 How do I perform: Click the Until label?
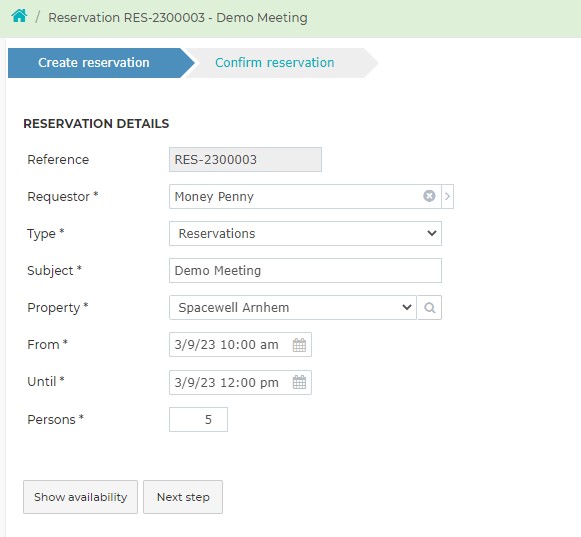[x=46, y=382]
